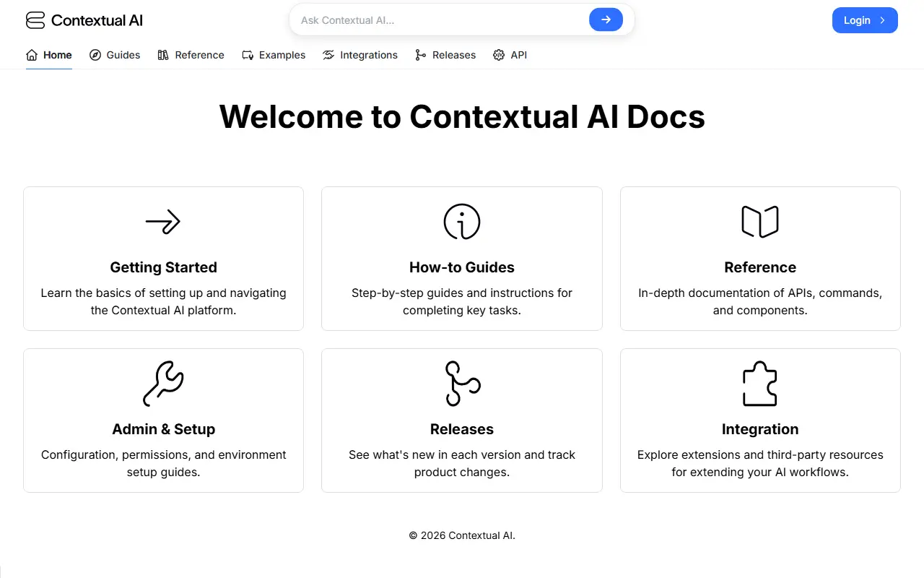Click the Integrations handshake icon

[x=328, y=55]
